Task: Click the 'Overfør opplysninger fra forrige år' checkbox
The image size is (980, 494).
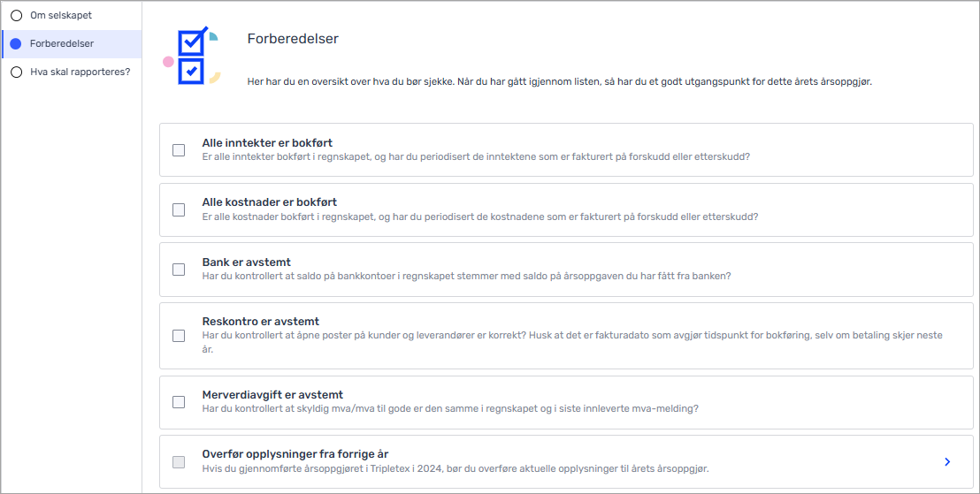Action: click(179, 461)
